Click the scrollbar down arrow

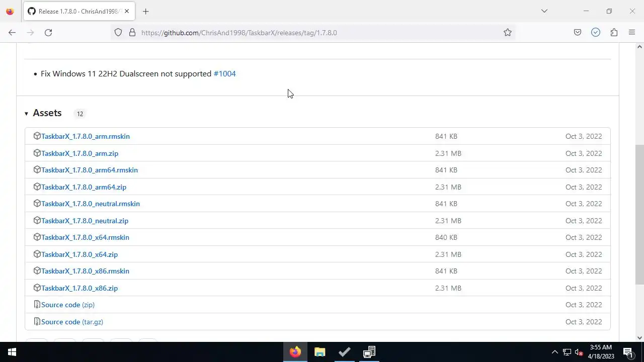[639, 338]
